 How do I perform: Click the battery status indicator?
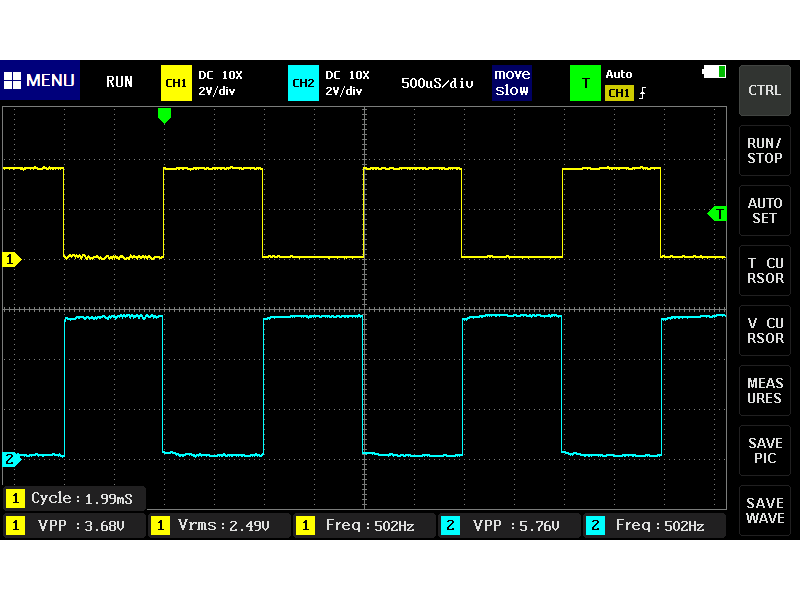[714, 71]
